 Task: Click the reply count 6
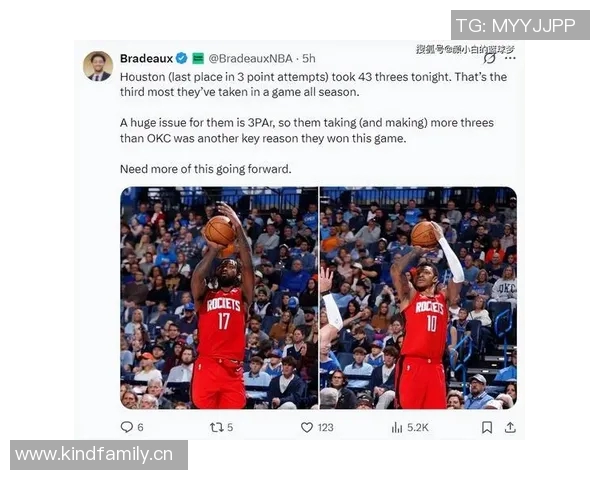click(140, 427)
